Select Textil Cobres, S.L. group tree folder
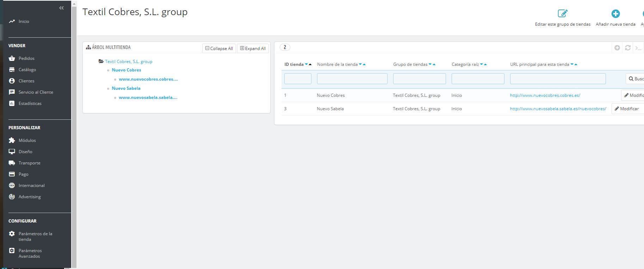 tap(129, 62)
